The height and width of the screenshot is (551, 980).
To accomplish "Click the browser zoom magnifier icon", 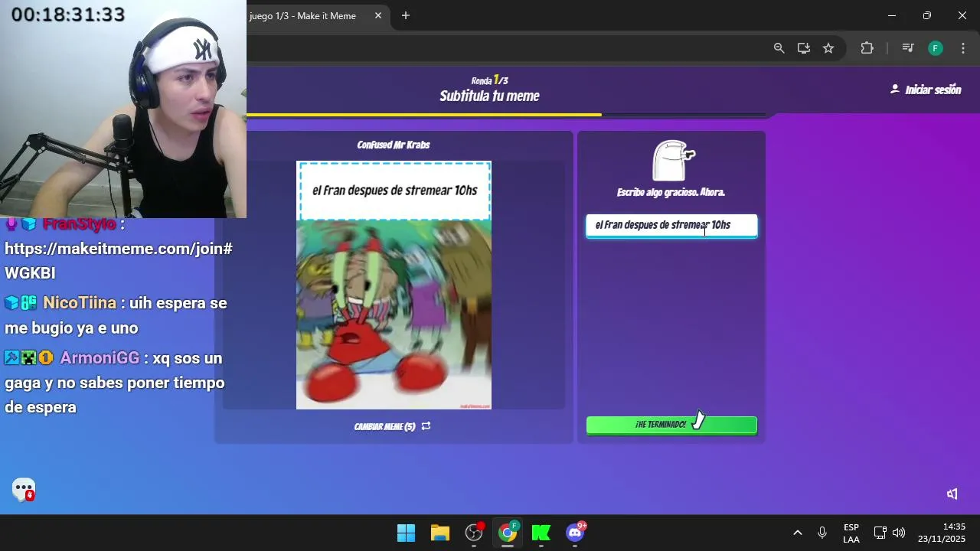I will 779,47.
